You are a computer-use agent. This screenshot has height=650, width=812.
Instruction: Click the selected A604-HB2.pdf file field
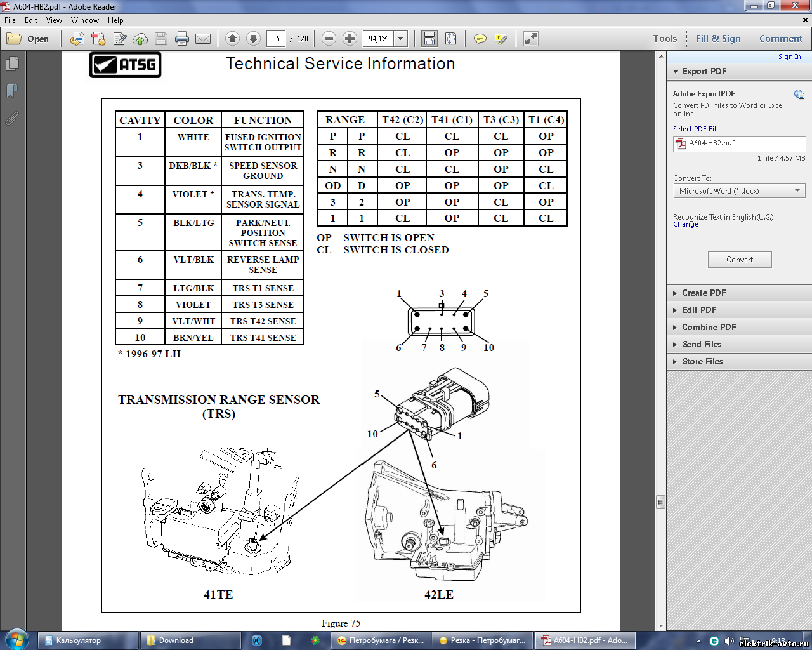click(x=740, y=144)
